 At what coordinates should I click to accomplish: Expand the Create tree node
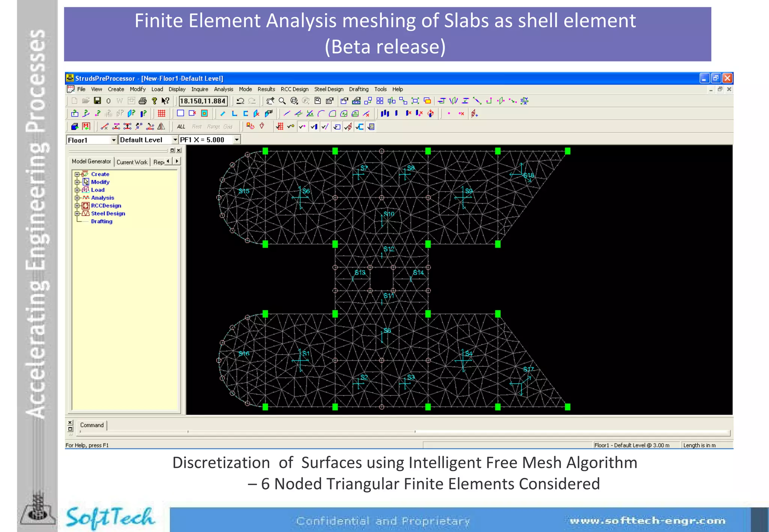pyautogui.click(x=77, y=174)
